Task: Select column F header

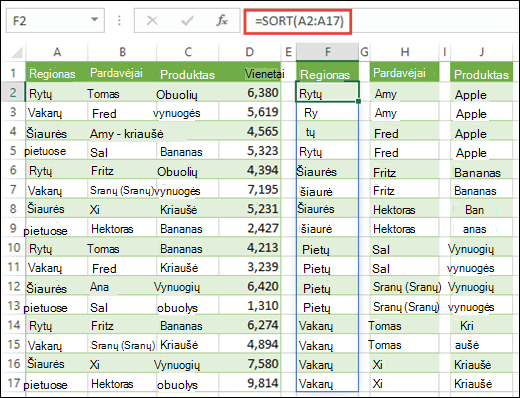Action: 328,52
